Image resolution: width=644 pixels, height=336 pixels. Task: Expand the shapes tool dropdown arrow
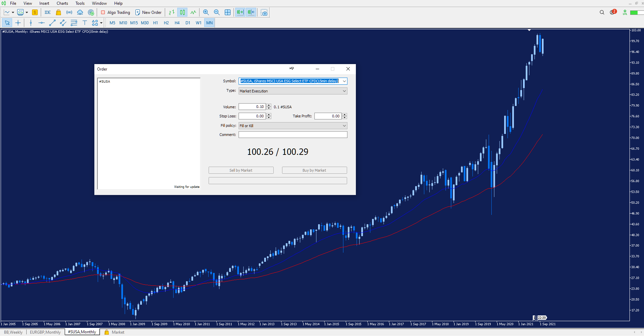[x=101, y=23]
